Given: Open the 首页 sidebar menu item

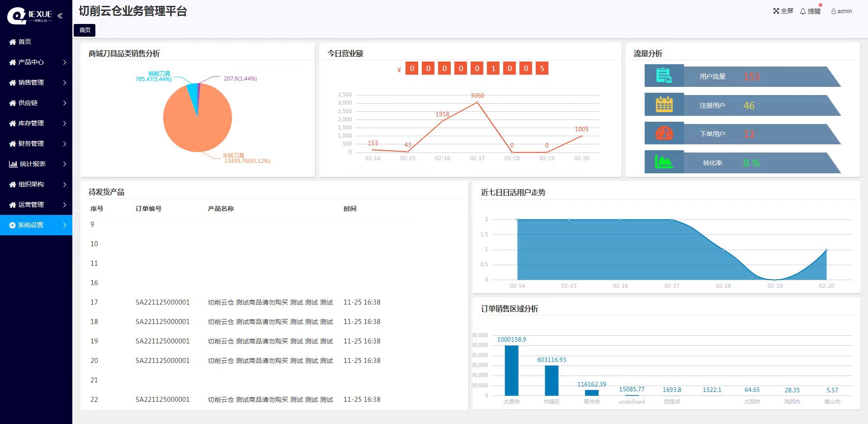Looking at the screenshot, I should (36, 42).
